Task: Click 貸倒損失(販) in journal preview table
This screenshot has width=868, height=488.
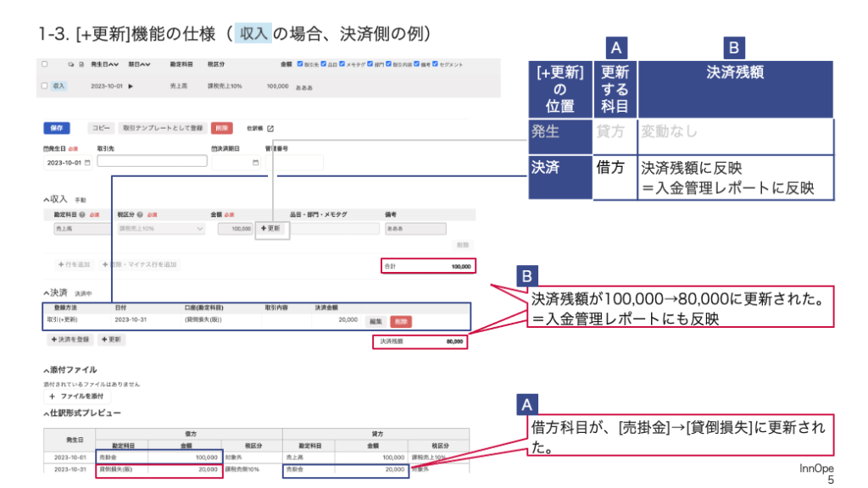Action: [115, 469]
